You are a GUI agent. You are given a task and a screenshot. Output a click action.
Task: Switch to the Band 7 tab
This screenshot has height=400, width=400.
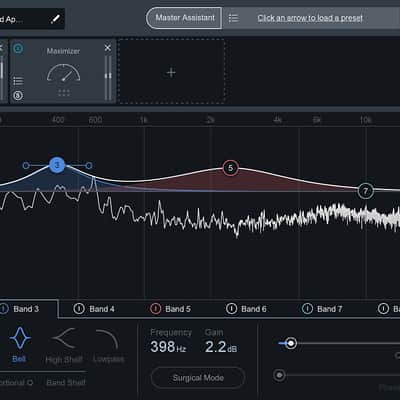click(330, 309)
